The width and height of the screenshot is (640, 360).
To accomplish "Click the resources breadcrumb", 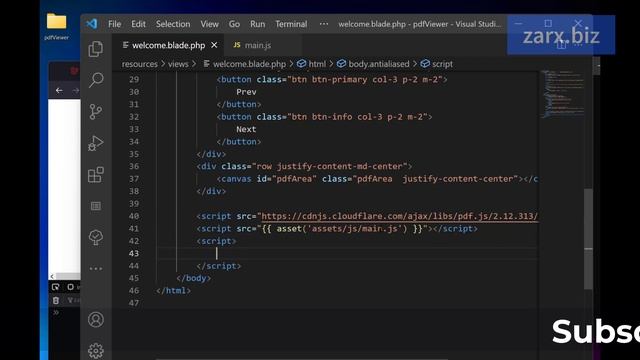I will tap(140, 64).
